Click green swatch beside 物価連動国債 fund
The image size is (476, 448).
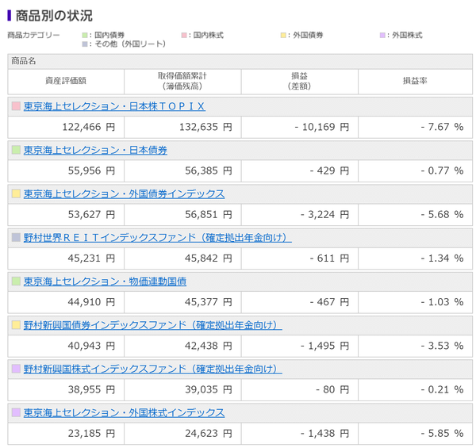[x=16, y=281]
